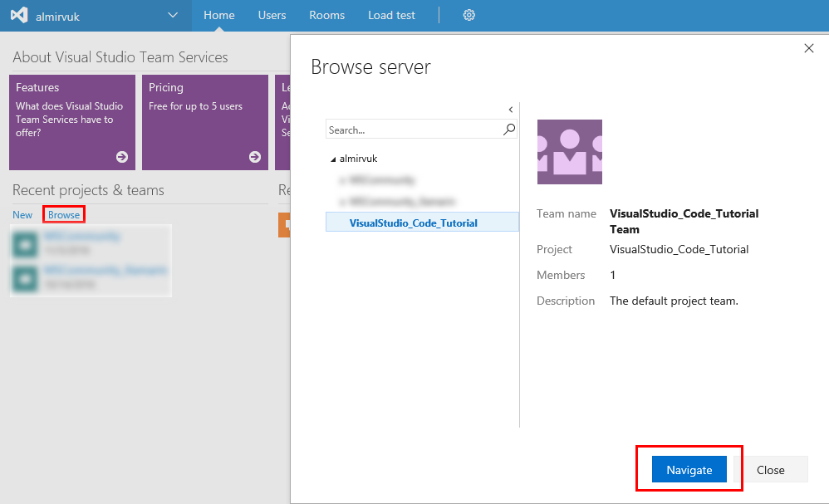Open the almirvuk account dropdown chevron
Viewport: 829px width, 504px height.
pyautogui.click(x=173, y=15)
